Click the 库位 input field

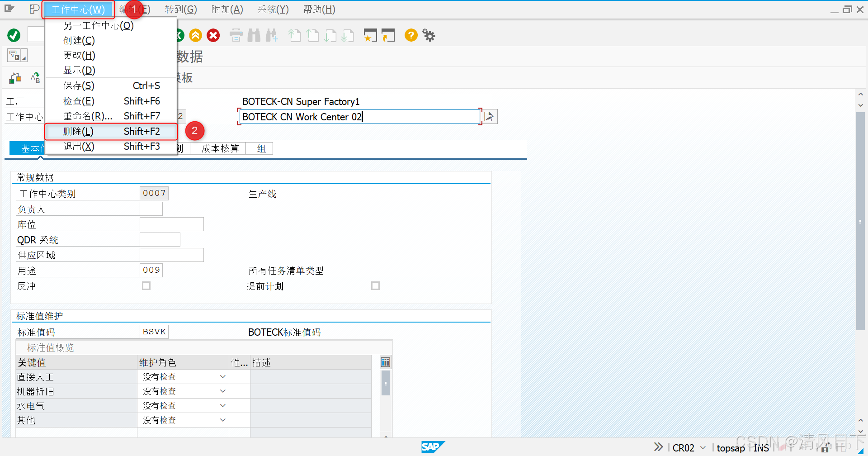(x=172, y=224)
